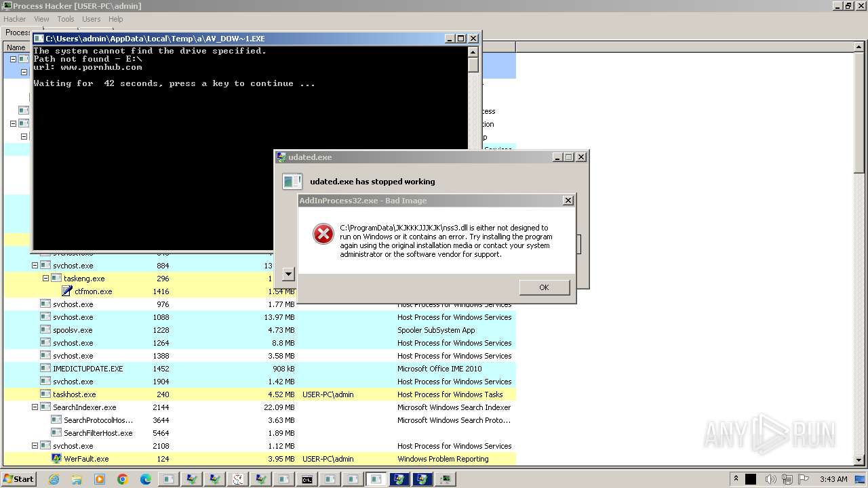Open the View menu
Image resolution: width=868 pixels, height=488 pixels.
41,19
